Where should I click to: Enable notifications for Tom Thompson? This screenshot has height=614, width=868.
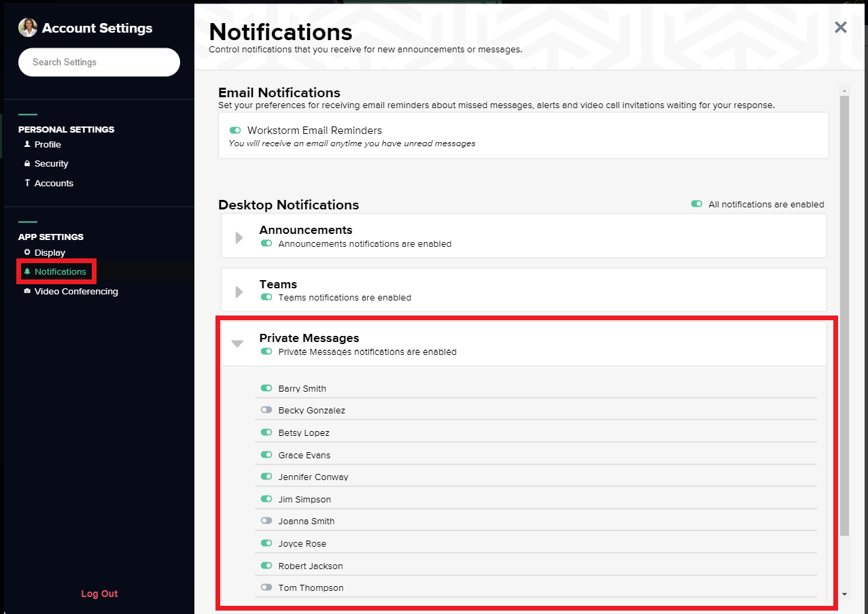click(266, 587)
